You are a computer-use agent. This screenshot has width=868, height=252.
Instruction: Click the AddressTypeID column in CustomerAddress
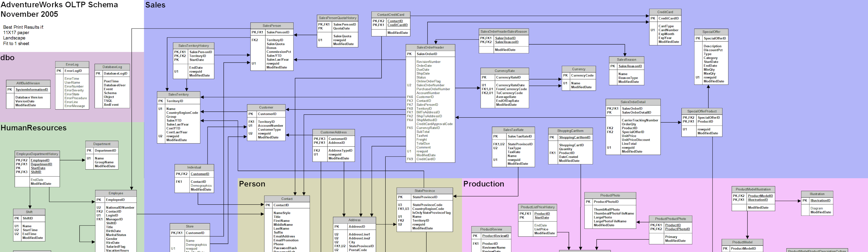340,151
